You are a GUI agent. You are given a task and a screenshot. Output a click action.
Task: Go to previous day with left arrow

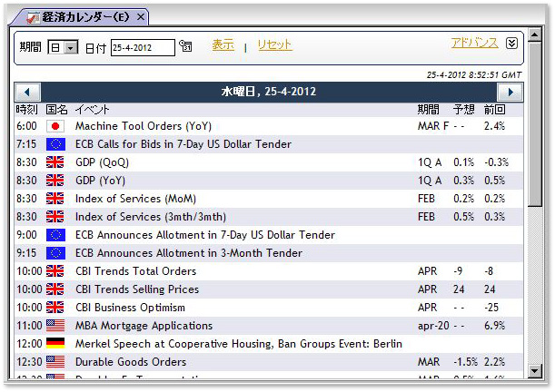click(27, 92)
